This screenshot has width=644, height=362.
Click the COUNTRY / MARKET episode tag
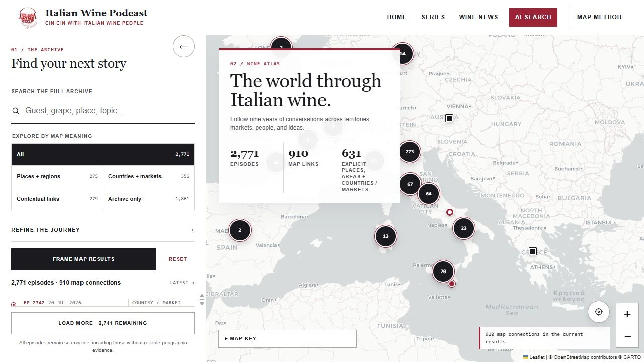coord(156,303)
